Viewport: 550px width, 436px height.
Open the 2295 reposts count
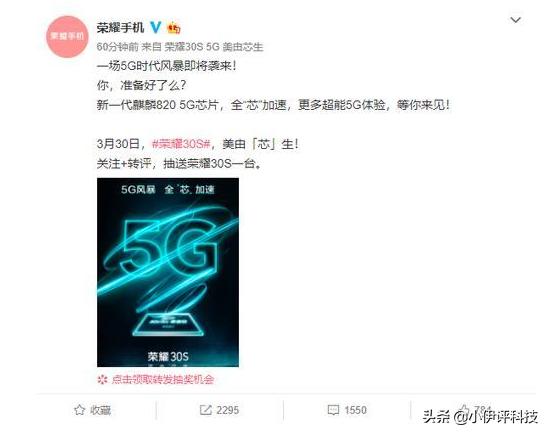click(x=228, y=410)
